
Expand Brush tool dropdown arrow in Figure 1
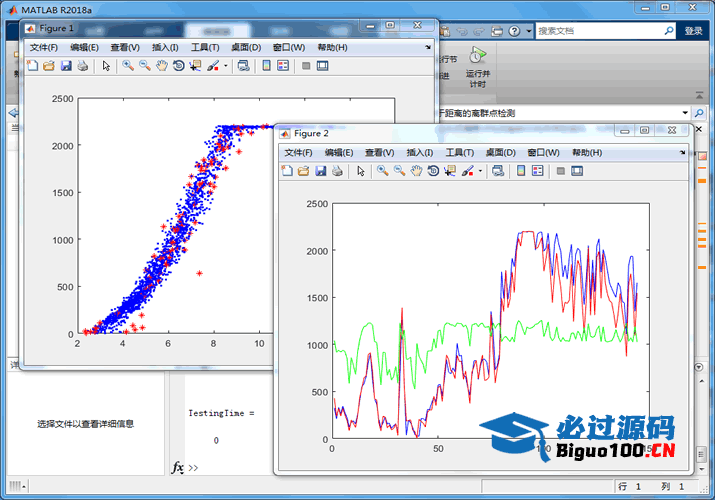pos(226,66)
